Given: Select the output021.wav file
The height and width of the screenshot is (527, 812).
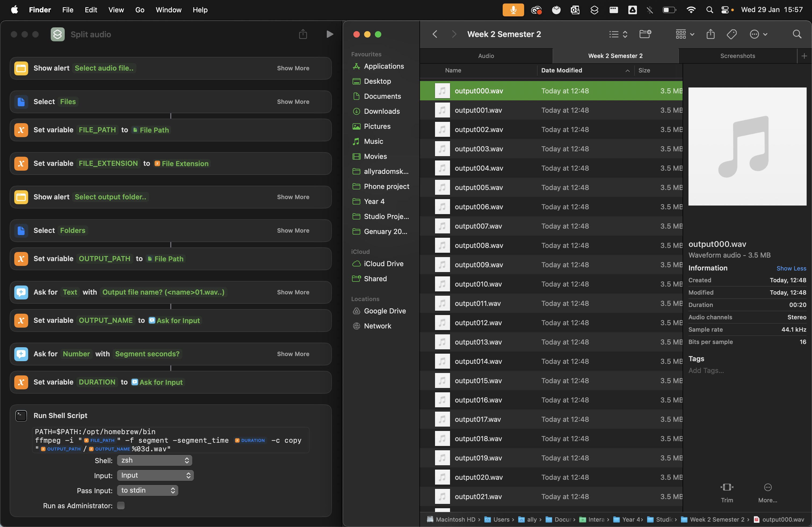Looking at the screenshot, I should pos(551,496).
